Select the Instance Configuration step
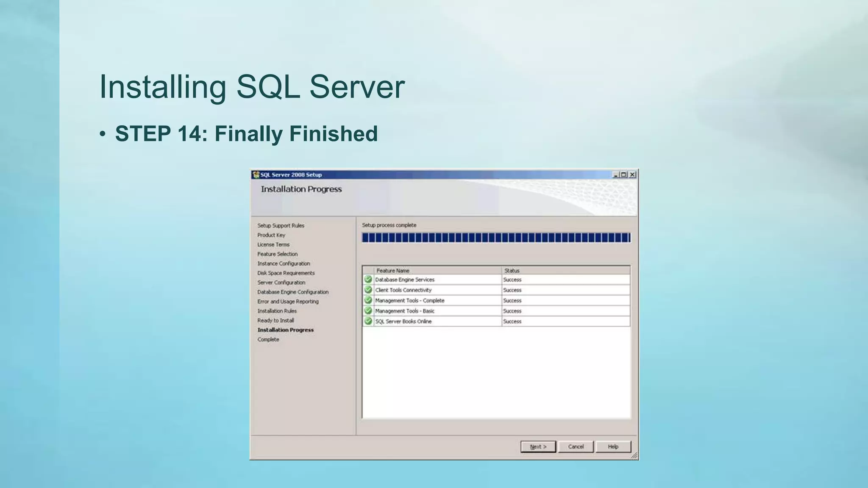The image size is (868, 488). point(284,263)
